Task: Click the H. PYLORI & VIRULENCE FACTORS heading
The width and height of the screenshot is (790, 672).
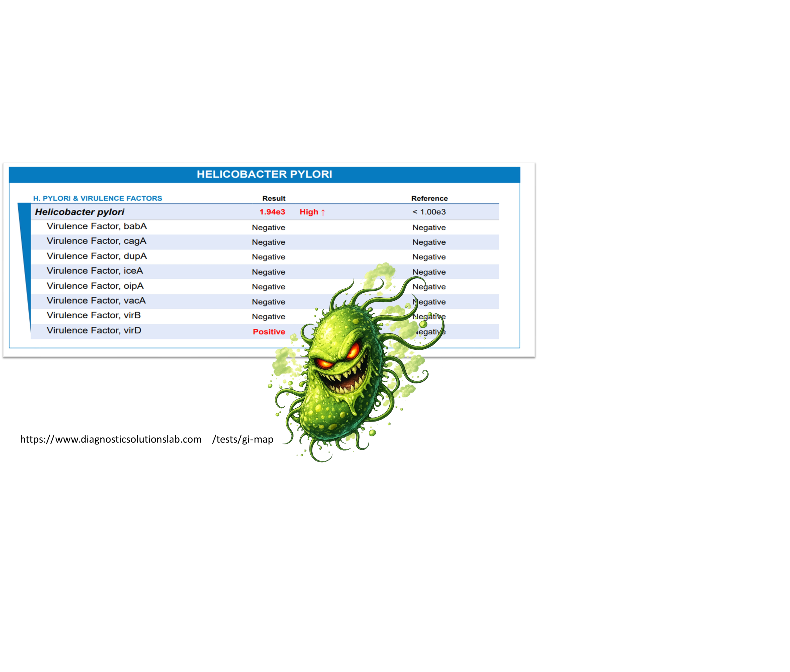Action: [98, 199]
